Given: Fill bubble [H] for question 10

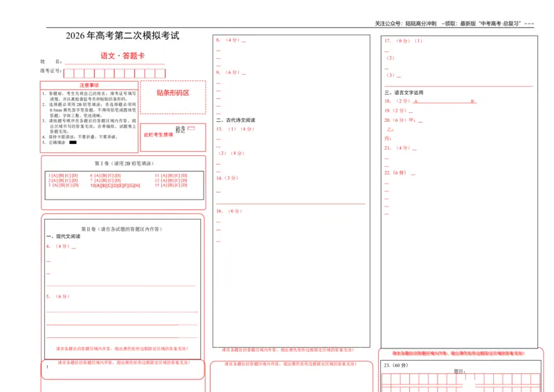Looking at the screenshot, I should click(137, 186).
